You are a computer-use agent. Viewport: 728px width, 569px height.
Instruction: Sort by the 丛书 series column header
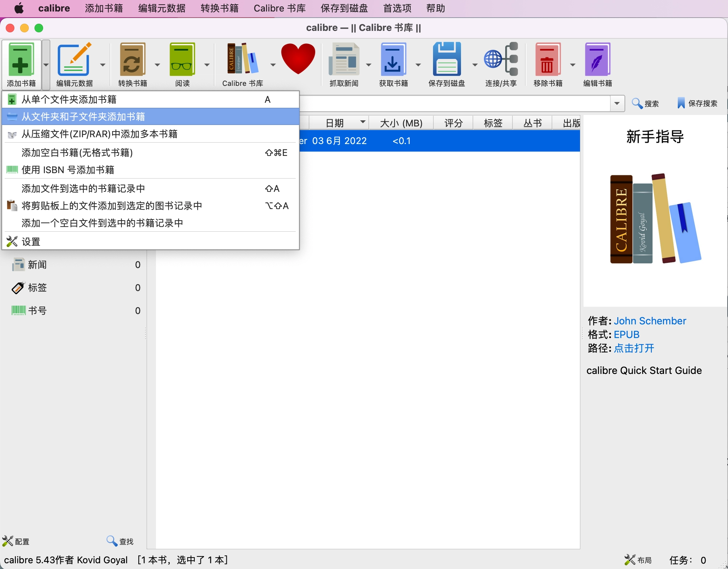coord(533,123)
